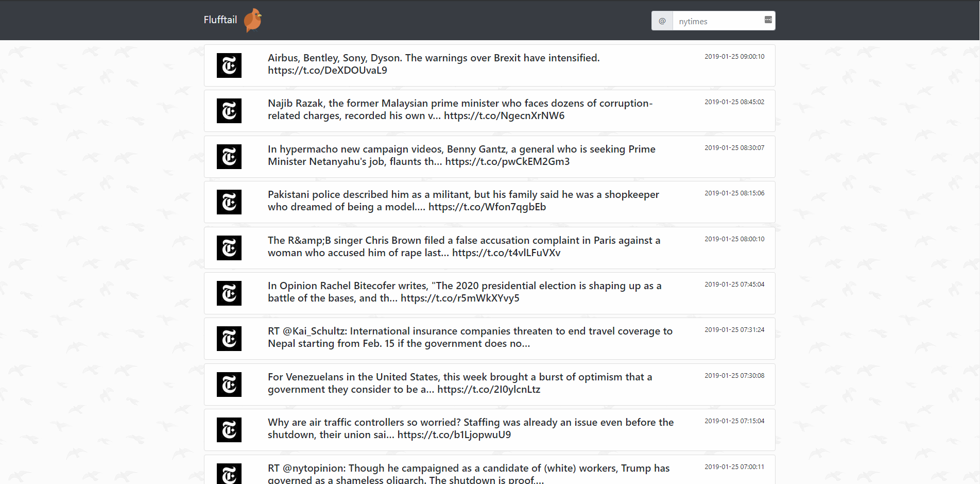980x484 pixels.
Task: Click the timestamp 2019-01-25 09:00:10
Action: click(734, 57)
